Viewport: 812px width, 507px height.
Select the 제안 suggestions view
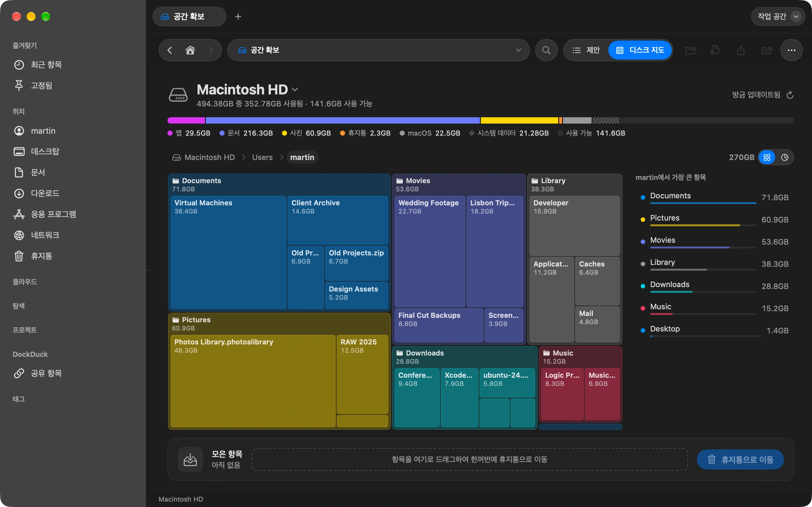(x=586, y=50)
